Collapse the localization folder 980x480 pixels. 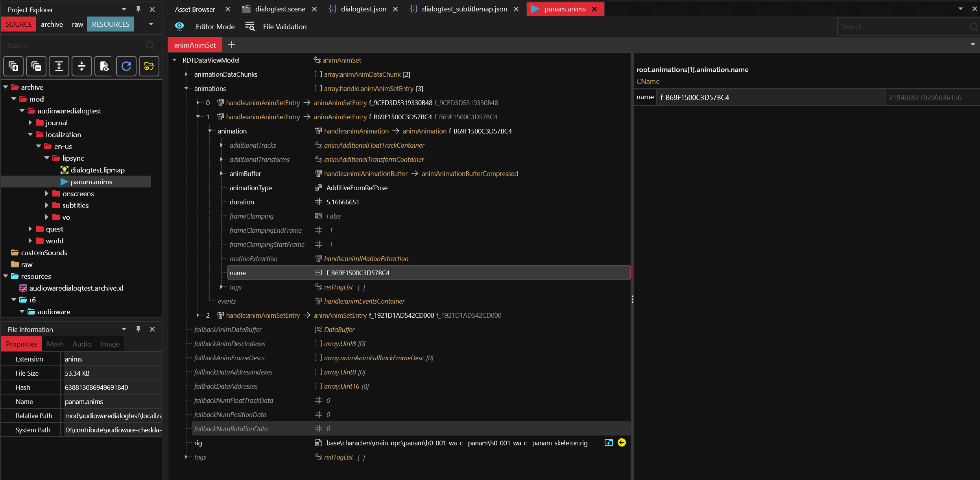coord(30,134)
